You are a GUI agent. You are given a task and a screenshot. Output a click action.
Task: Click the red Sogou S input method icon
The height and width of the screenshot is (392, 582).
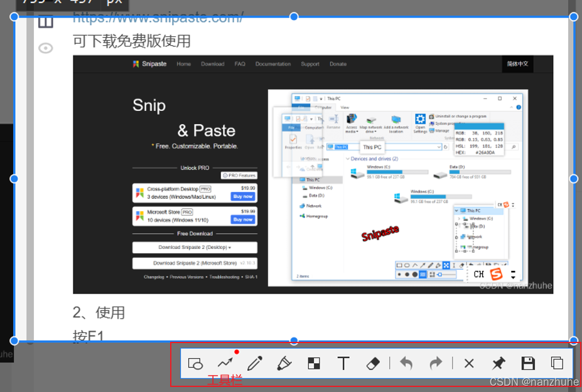pyautogui.click(x=496, y=274)
